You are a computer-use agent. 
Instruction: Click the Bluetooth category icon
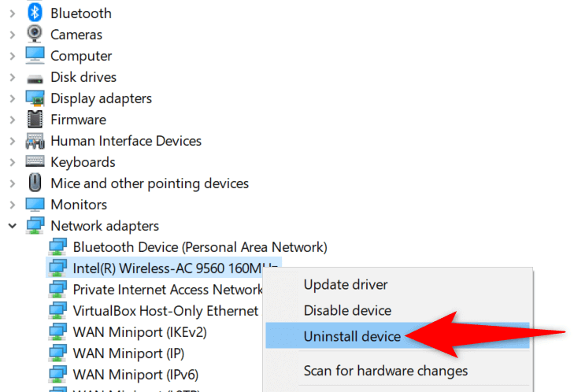tap(35, 13)
